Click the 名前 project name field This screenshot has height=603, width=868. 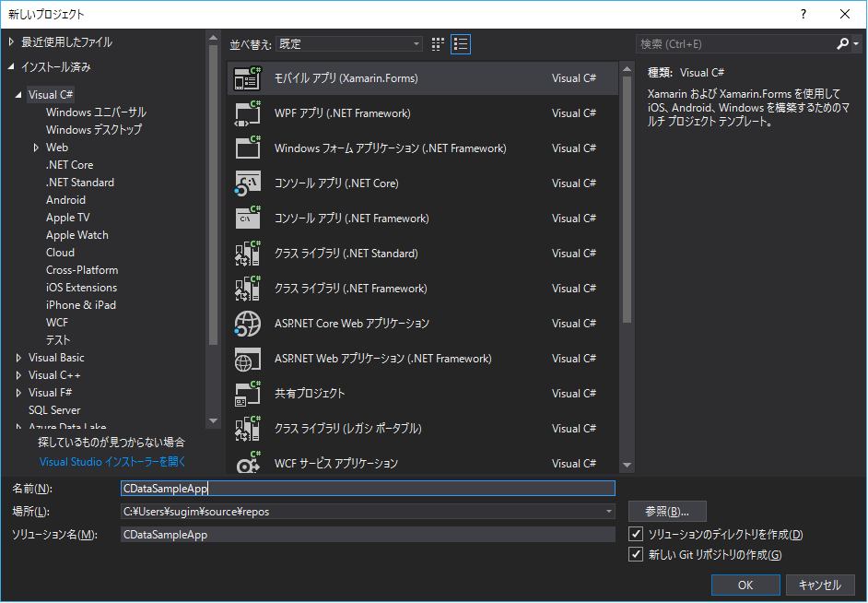coord(368,489)
